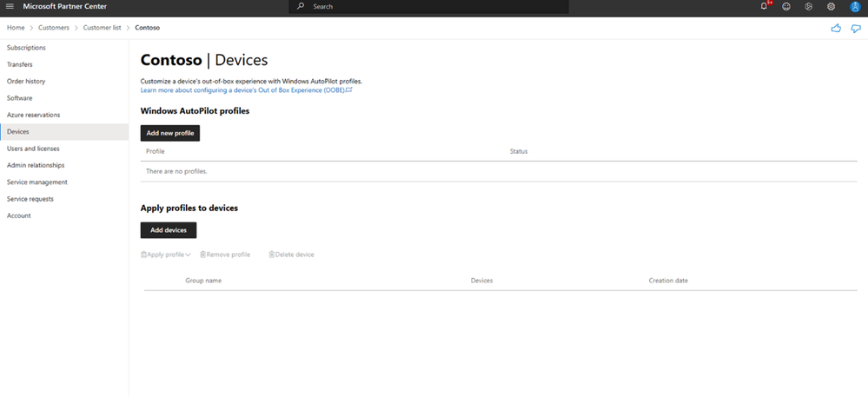868x397 pixels.
Task: Open the user account avatar
Action: pos(855,7)
